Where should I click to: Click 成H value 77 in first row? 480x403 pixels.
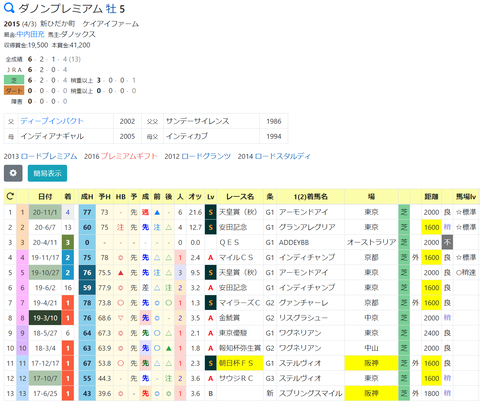point(87,212)
